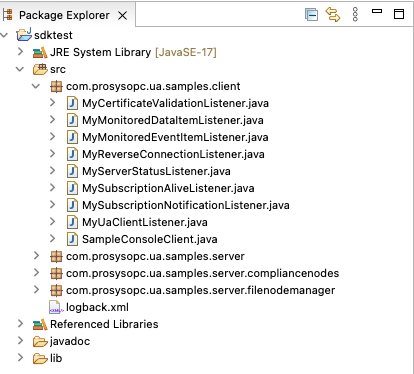
Task: Select logback.xml file
Action: pyautogui.click(x=97, y=307)
